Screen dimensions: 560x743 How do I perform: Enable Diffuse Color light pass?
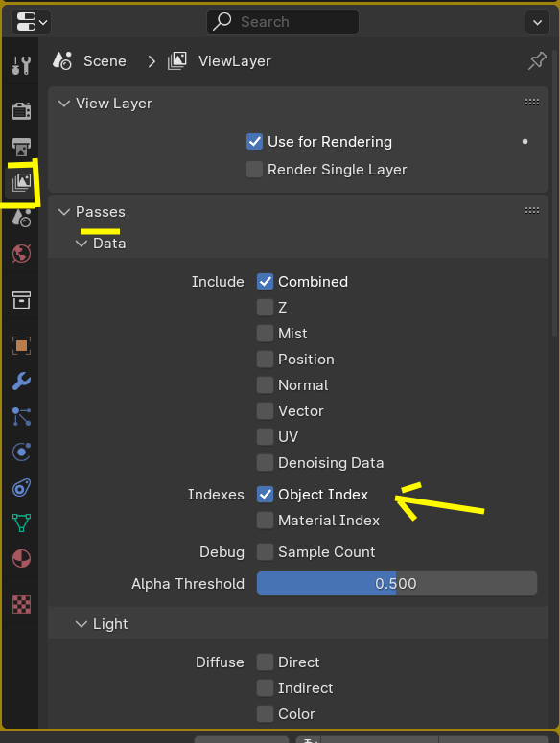(265, 713)
